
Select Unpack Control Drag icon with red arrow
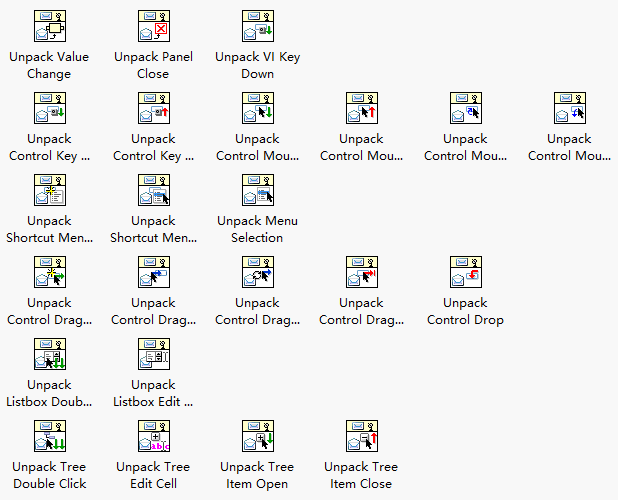[x=362, y=272]
